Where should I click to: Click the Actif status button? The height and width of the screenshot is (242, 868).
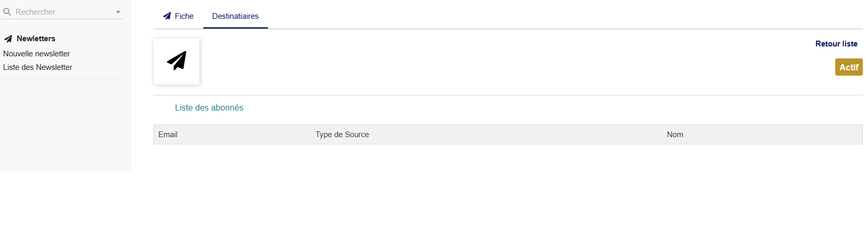click(x=849, y=67)
